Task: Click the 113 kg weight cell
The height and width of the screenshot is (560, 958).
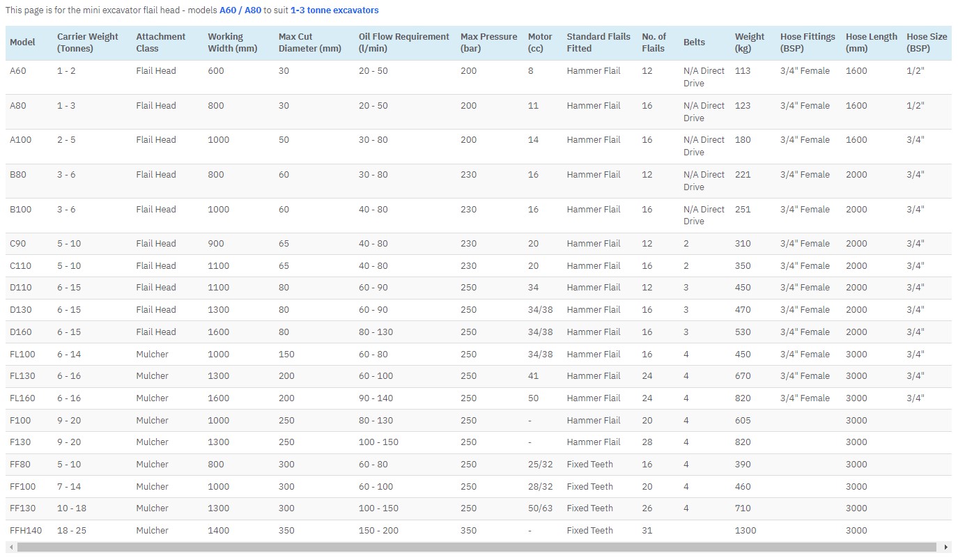Action: tap(743, 71)
